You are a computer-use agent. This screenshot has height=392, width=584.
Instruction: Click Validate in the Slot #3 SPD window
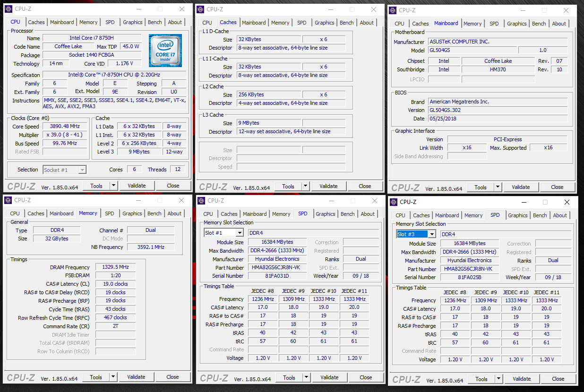tap(522, 379)
